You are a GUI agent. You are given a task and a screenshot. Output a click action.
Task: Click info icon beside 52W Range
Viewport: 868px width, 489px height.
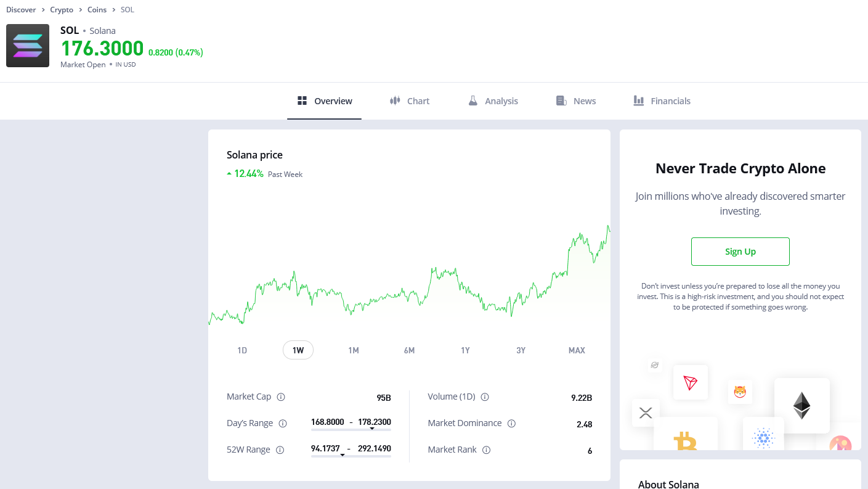[280, 450]
